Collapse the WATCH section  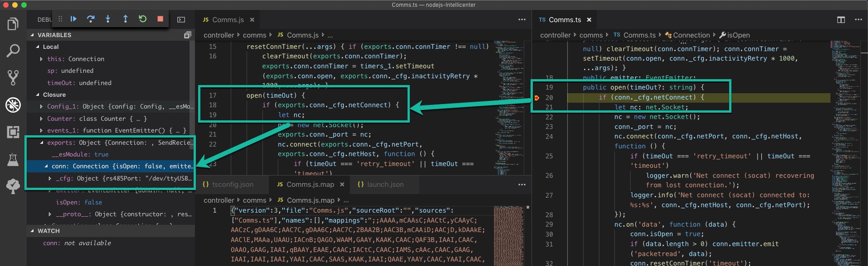32,231
